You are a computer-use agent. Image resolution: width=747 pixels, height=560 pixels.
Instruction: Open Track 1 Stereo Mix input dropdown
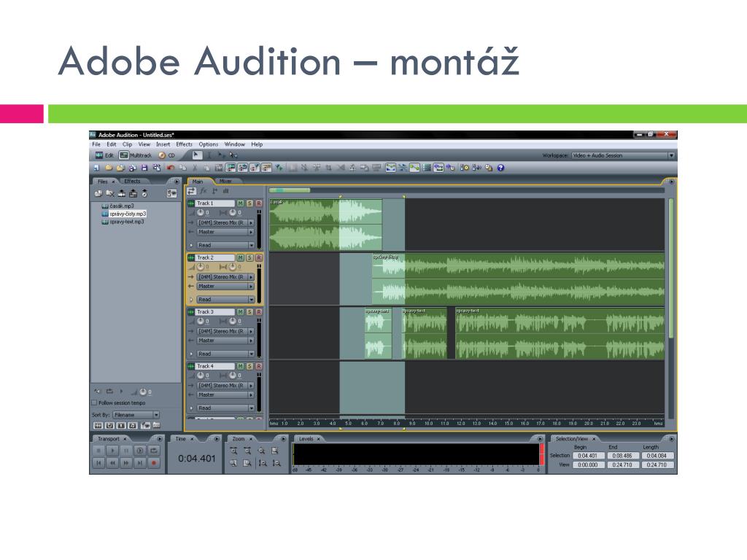[226, 222]
